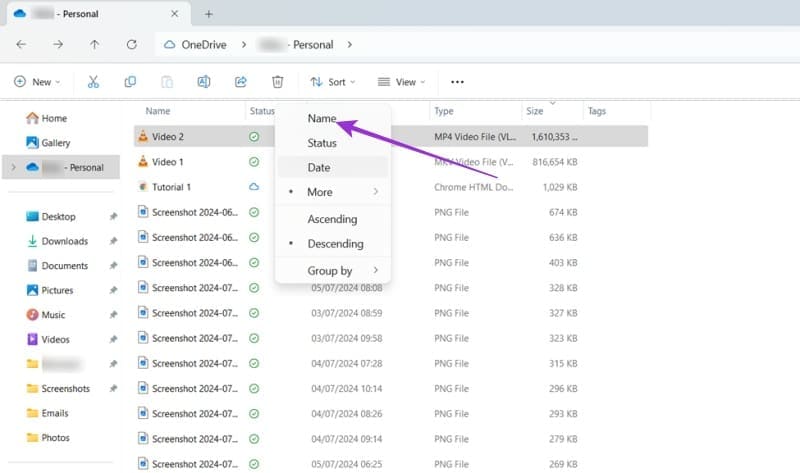Click the Delete trash icon
Viewport: 800px width, 473px height.
pyautogui.click(x=277, y=82)
